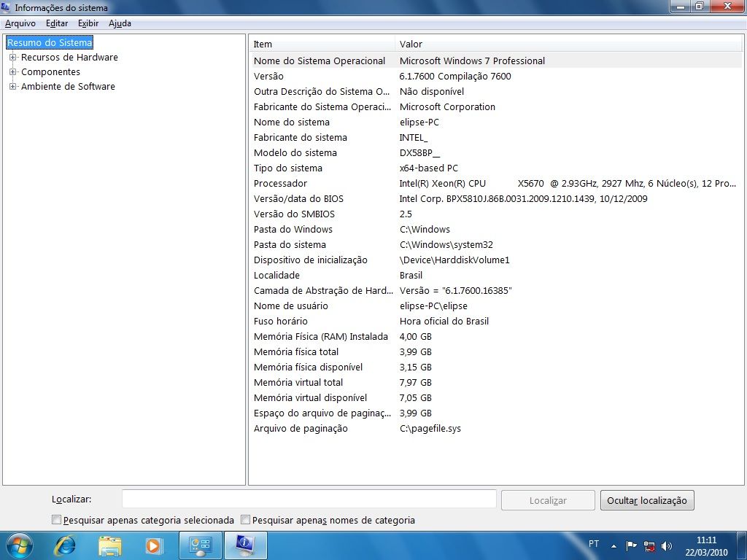747x560 pixels.
Task: Open Action Center flag icon
Action: [x=631, y=545]
